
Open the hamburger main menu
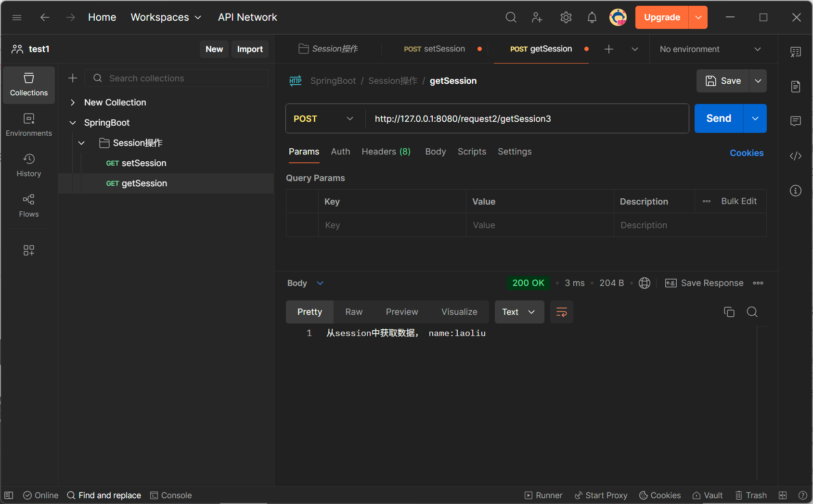tap(17, 17)
